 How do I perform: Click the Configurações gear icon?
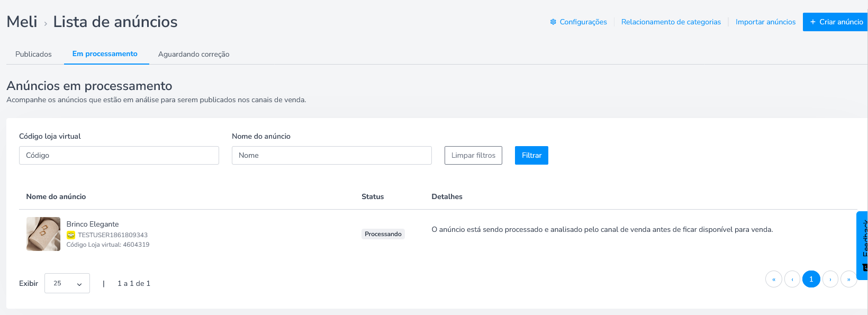point(553,22)
